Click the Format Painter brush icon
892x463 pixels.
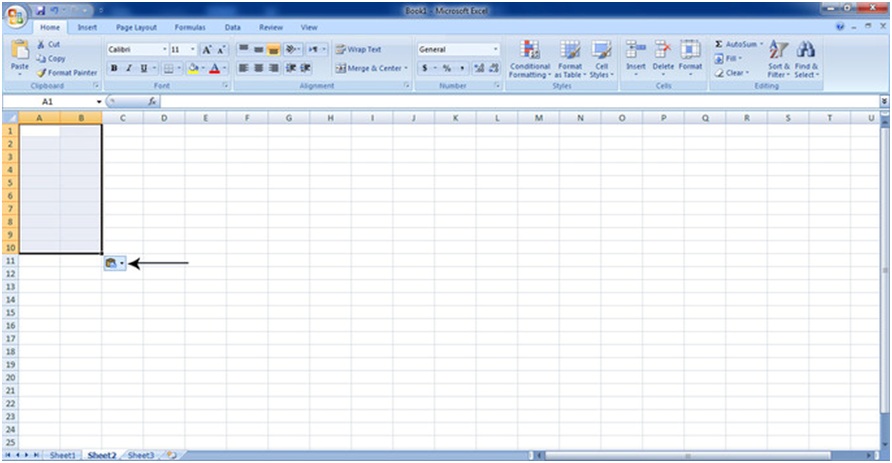[41, 73]
